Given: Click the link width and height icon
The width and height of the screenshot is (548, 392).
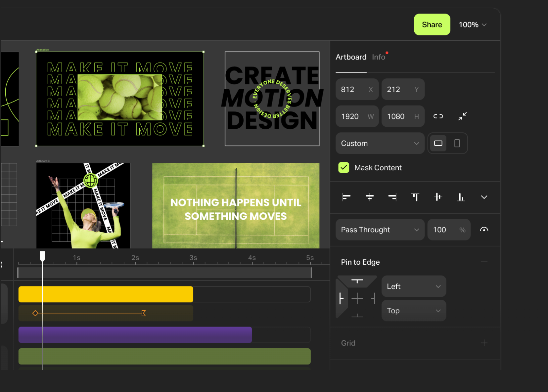Looking at the screenshot, I should pyautogui.click(x=438, y=116).
